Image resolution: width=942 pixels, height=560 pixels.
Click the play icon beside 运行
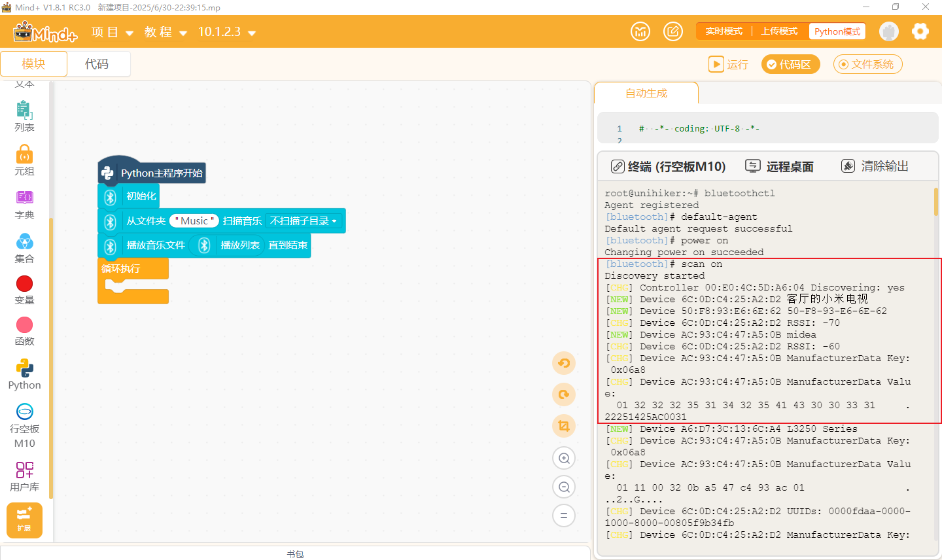tap(716, 64)
